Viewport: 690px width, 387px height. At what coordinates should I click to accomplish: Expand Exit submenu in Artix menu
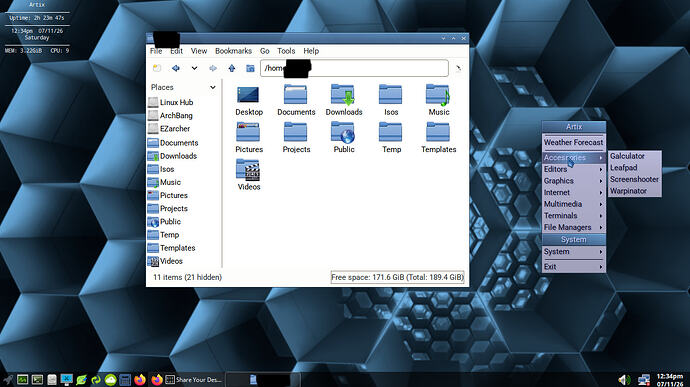click(574, 266)
